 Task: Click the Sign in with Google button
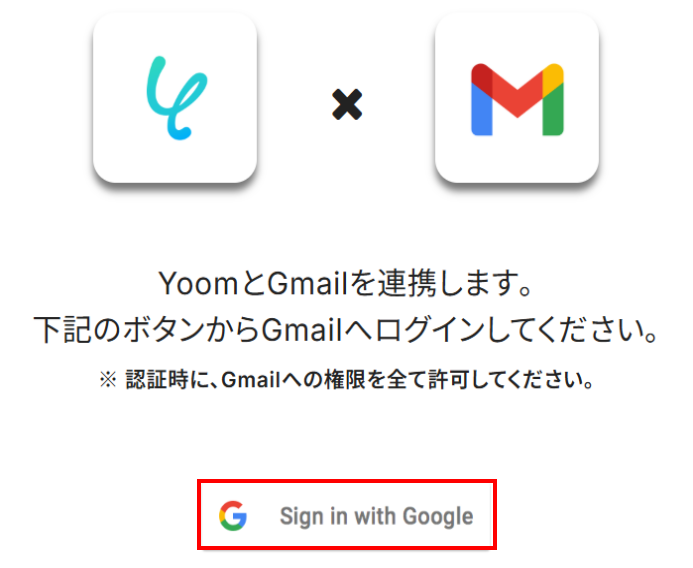(x=346, y=515)
